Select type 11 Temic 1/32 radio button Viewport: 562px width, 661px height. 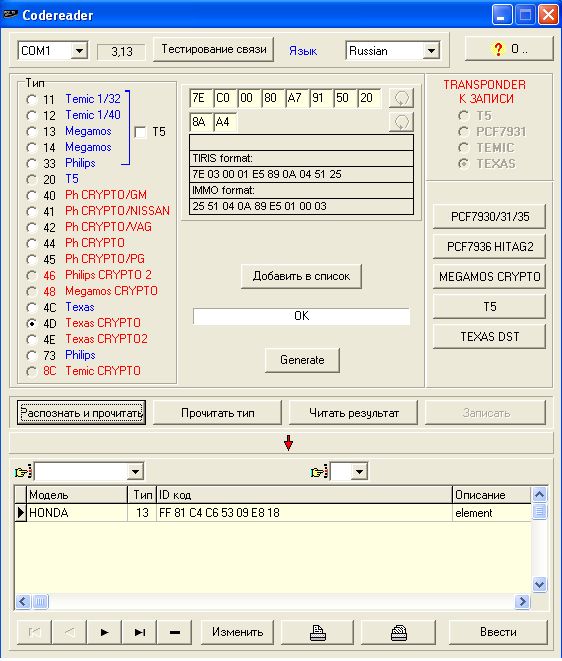pyautogui.click(x=31, y=99)
